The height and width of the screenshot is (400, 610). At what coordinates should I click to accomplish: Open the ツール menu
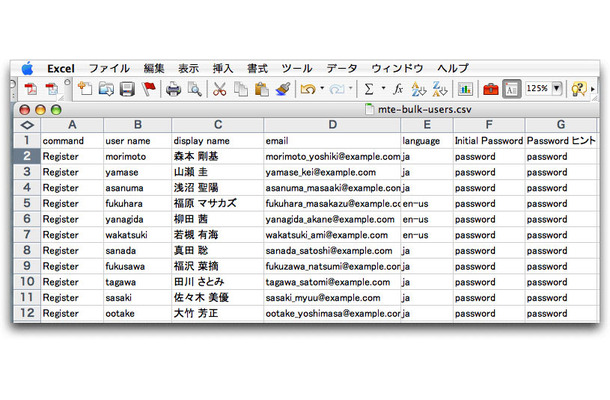click(297, 68)
